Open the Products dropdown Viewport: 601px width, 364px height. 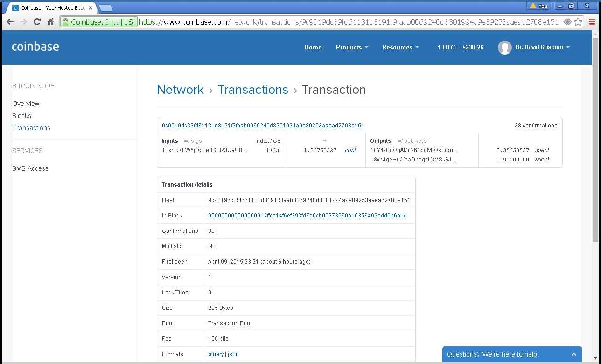point(352,47)
